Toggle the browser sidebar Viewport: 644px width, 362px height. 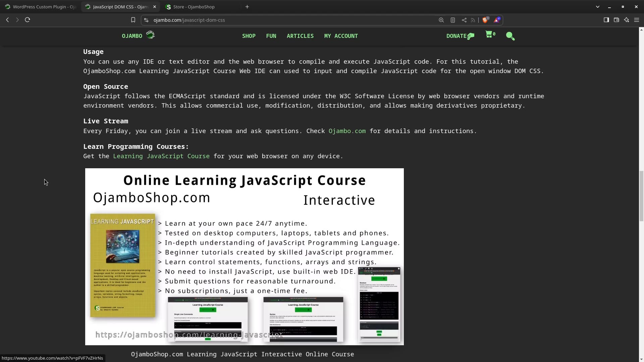pyautogui.click(x=606, y=20)
